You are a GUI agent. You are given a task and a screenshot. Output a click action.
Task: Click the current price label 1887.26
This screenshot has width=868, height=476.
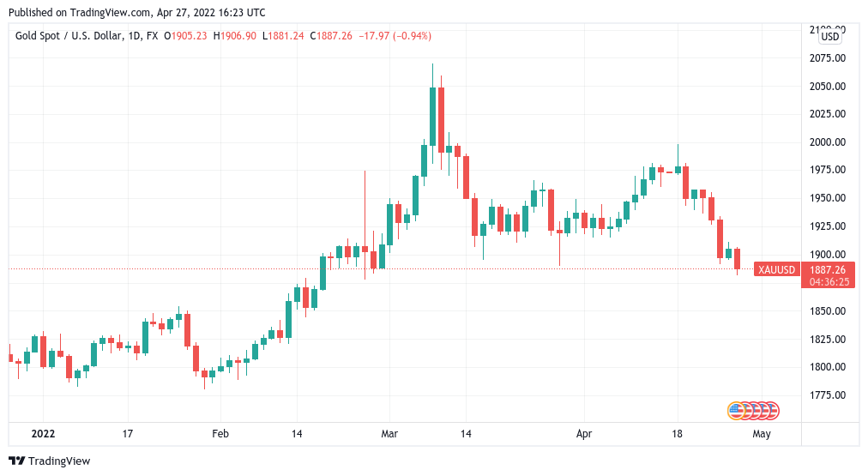tap(828, 269)
